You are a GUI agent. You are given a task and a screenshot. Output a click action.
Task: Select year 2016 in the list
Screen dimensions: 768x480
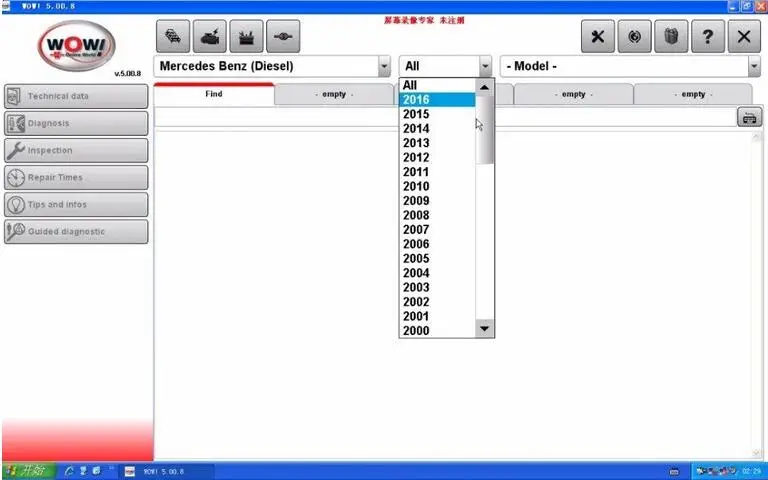[437, 99]
